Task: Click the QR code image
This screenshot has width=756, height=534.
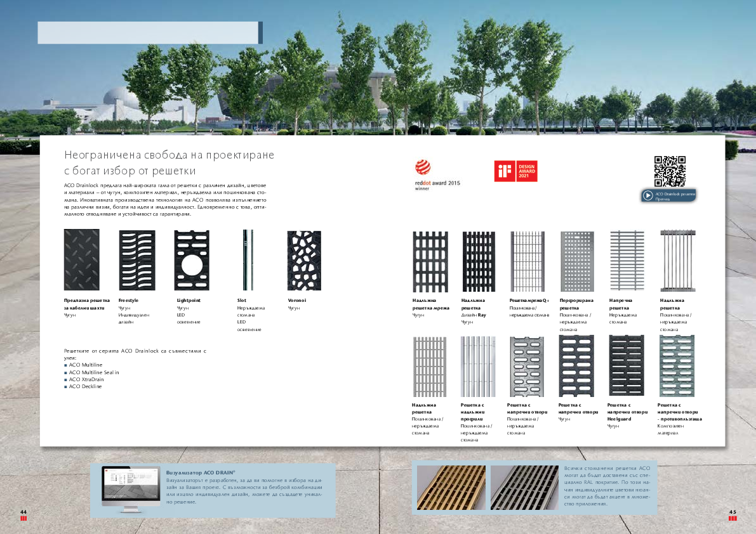Action: [x=670, y=171]
